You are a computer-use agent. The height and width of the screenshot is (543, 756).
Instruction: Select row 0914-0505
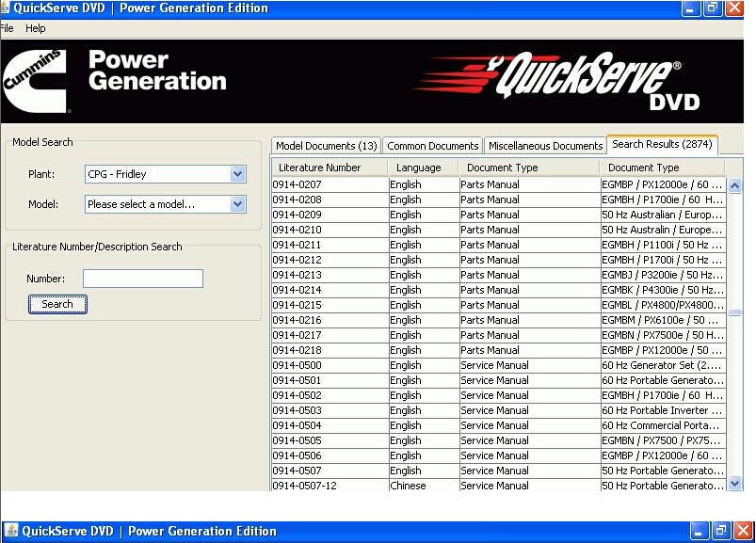point(499,440)
